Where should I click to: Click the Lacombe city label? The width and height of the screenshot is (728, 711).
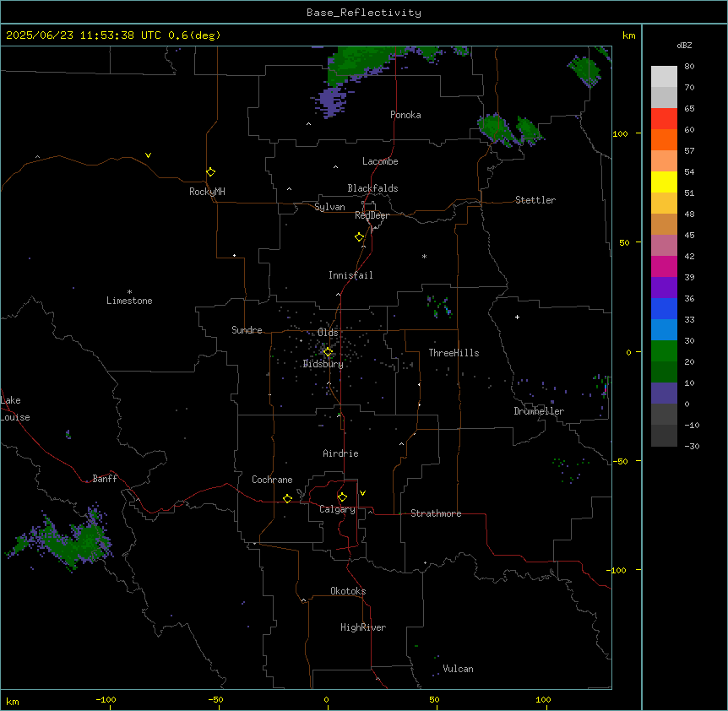click(x=380, y=161)
